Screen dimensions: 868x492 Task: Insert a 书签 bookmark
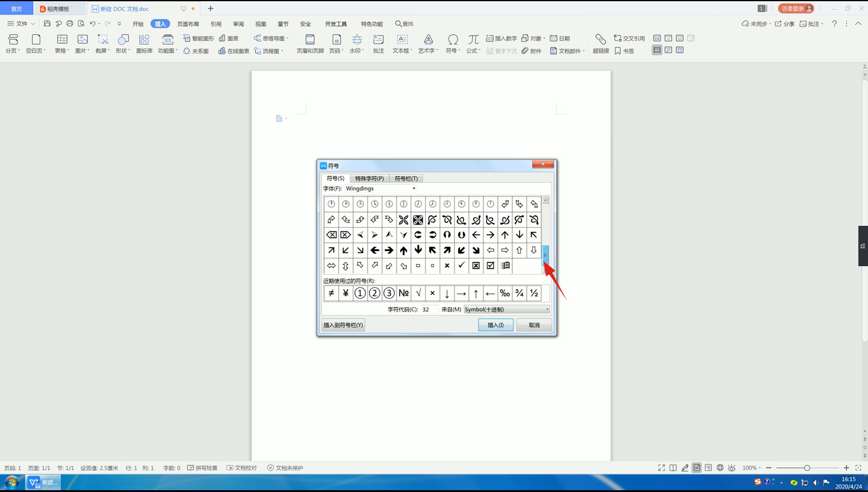(x=624, y=51)
